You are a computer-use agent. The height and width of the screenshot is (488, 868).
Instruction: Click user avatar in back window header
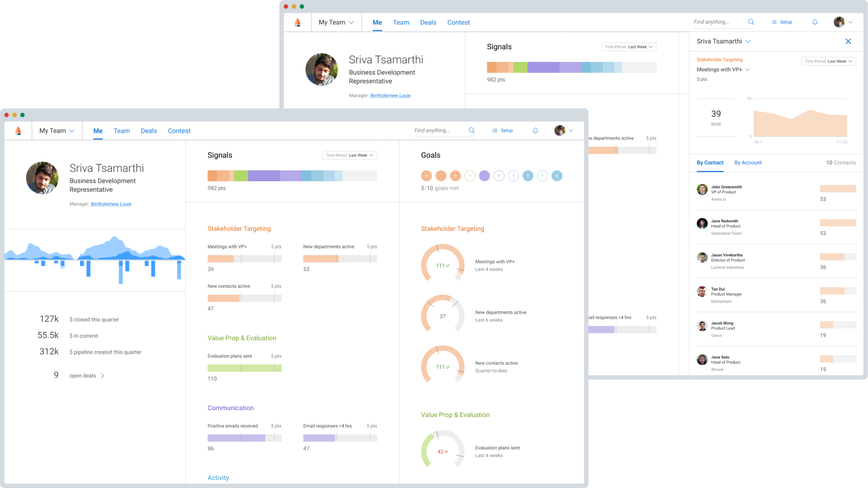[839, 22]
